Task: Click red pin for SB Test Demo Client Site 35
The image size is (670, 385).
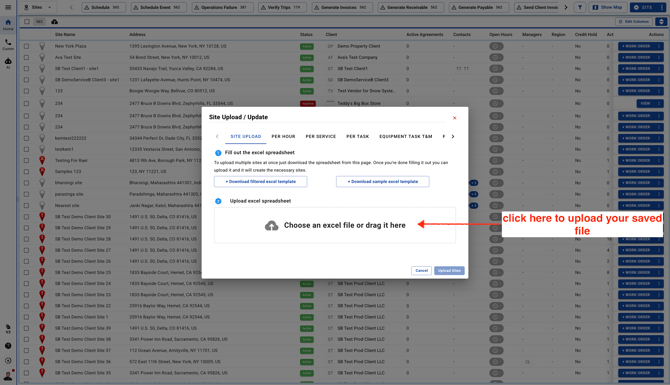Action: (x=42, y=373)
